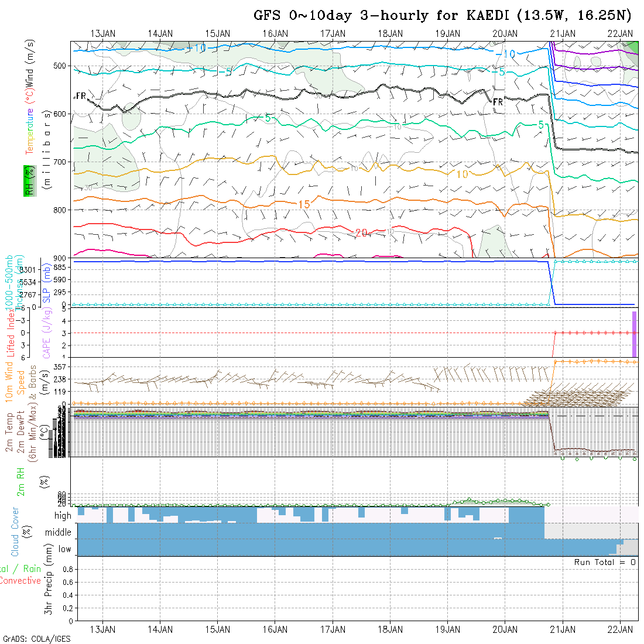Click the GrADS: COLA/IGES credit text
644x644 pixels.
tap(36, 639)
